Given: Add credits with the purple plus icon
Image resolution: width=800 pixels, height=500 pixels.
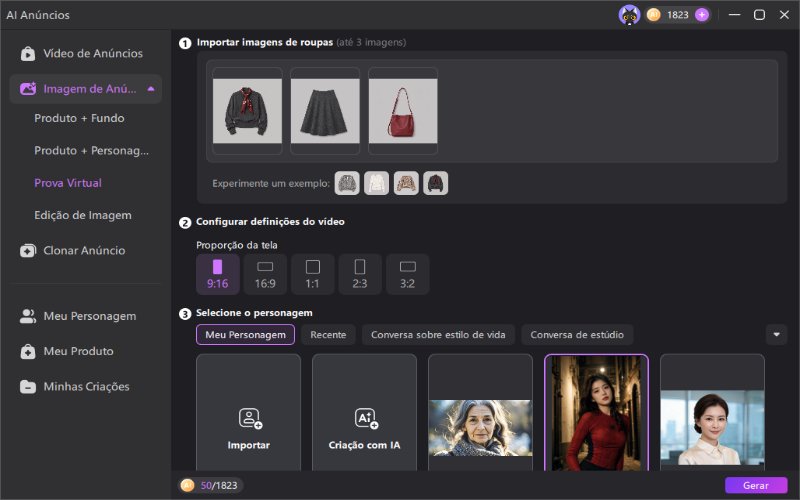Looking at the screenshot, I should coord(702,15).
